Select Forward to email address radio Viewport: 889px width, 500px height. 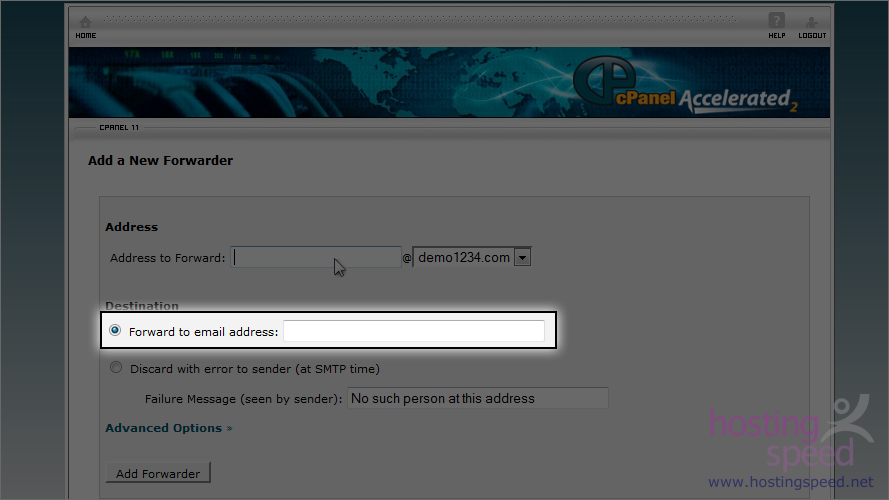pos(115,330)
